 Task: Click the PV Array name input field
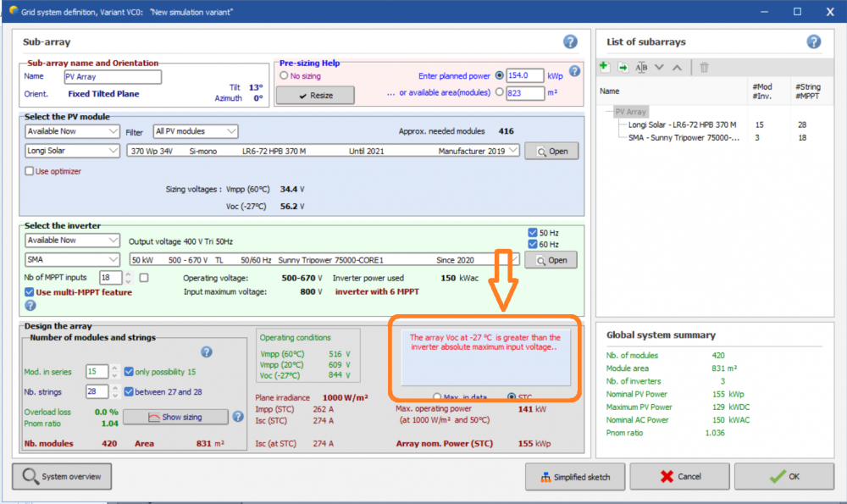(112, 76)
